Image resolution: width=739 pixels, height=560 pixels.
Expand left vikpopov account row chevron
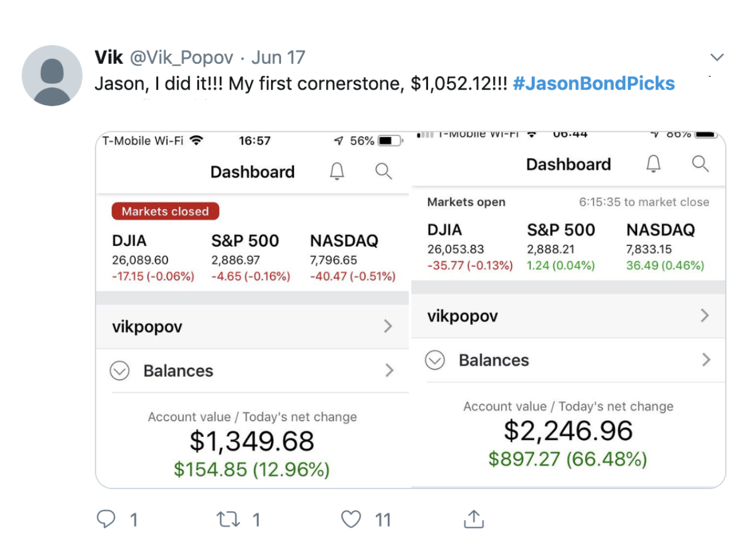(388, 326)
